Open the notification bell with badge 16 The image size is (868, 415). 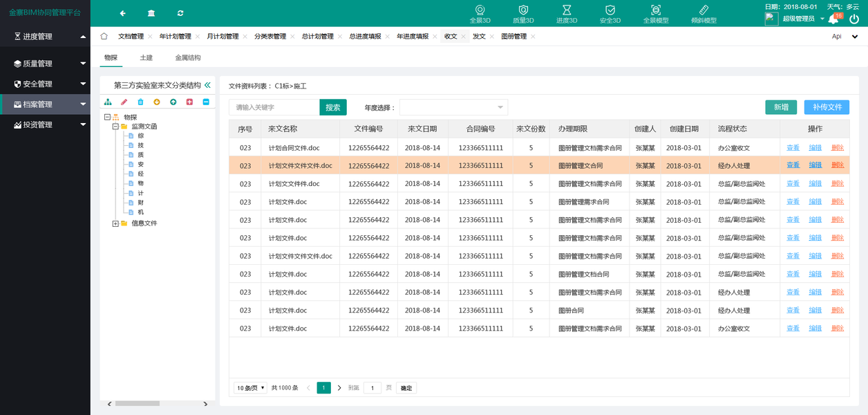[834, 19]
